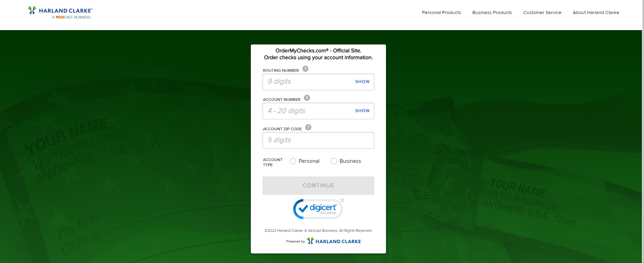The height and width of the screenshot is (263, 644).
Task: Click the Powered by Harland Clarke logo
Action: pyautogui.click(x=334, y=241)
